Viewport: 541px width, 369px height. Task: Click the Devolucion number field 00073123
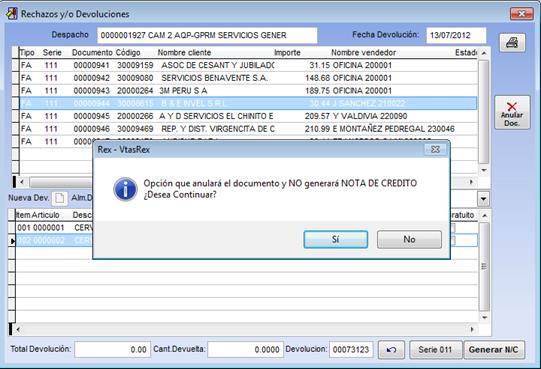pos(351,350)
